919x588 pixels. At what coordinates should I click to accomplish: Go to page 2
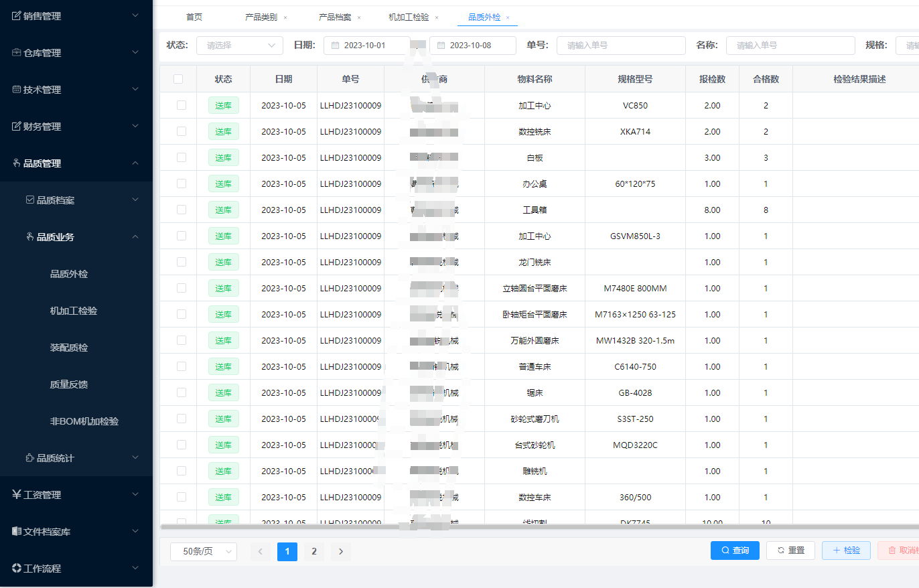pyautogui.click(x=313, y=551)
